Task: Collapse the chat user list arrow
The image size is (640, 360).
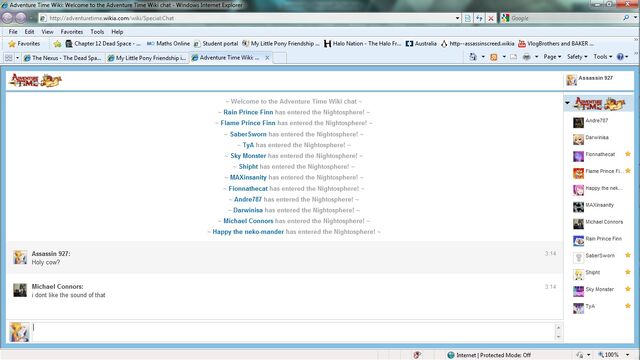Action: 567,103
